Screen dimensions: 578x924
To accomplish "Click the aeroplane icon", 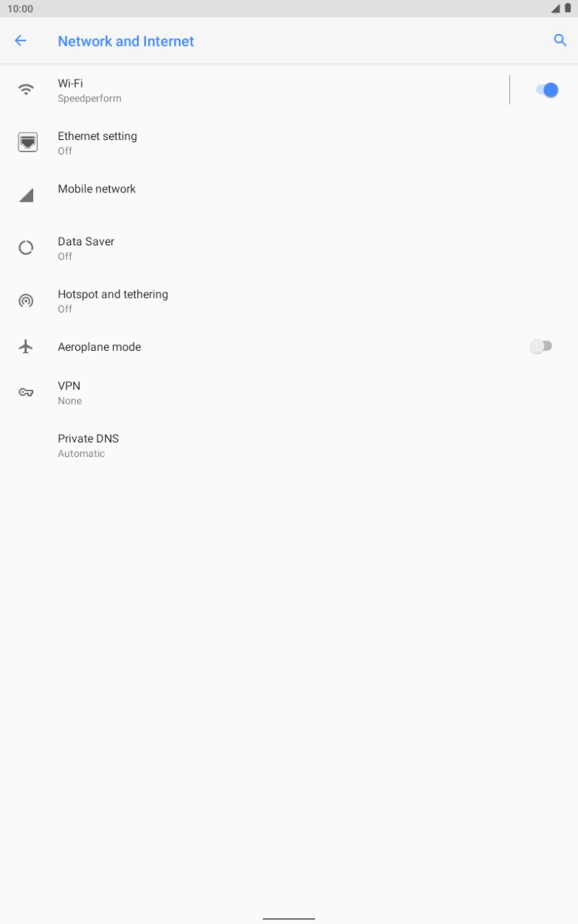I will click(x=27, y=346).
